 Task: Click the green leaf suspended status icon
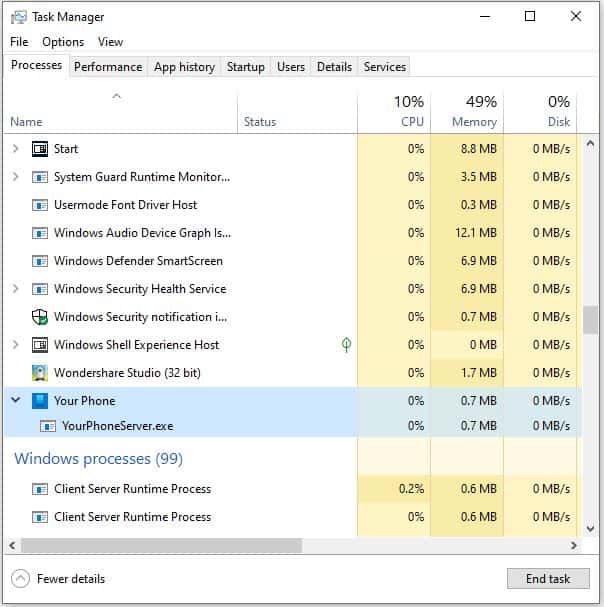pos(346,345)
